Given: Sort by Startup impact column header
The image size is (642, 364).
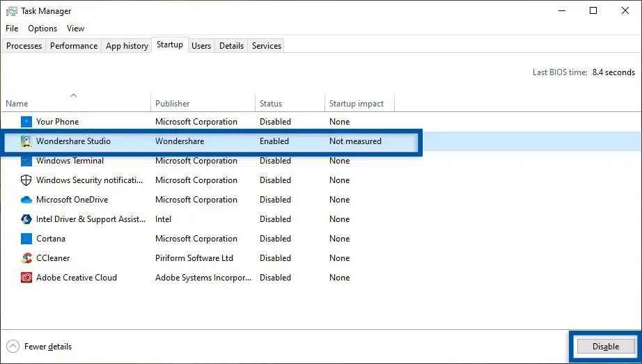Looking at the screenshot, I should 357,104.
